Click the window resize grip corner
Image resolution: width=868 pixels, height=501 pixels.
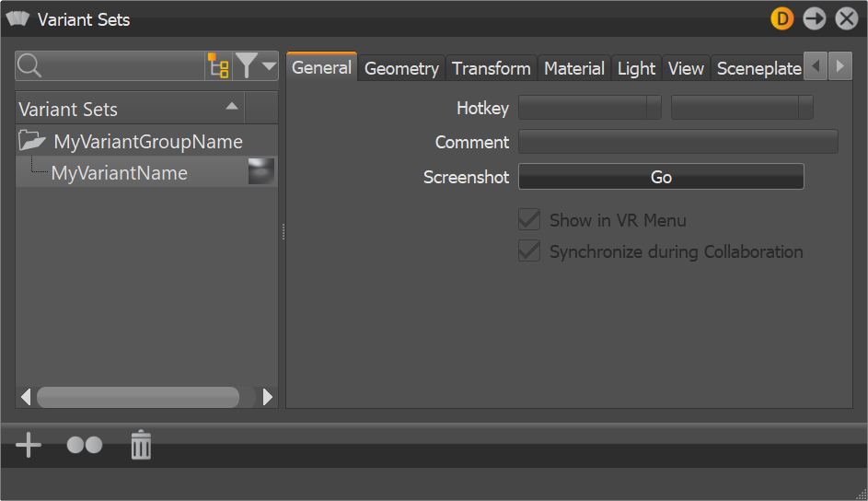click(x=862, y=495)
